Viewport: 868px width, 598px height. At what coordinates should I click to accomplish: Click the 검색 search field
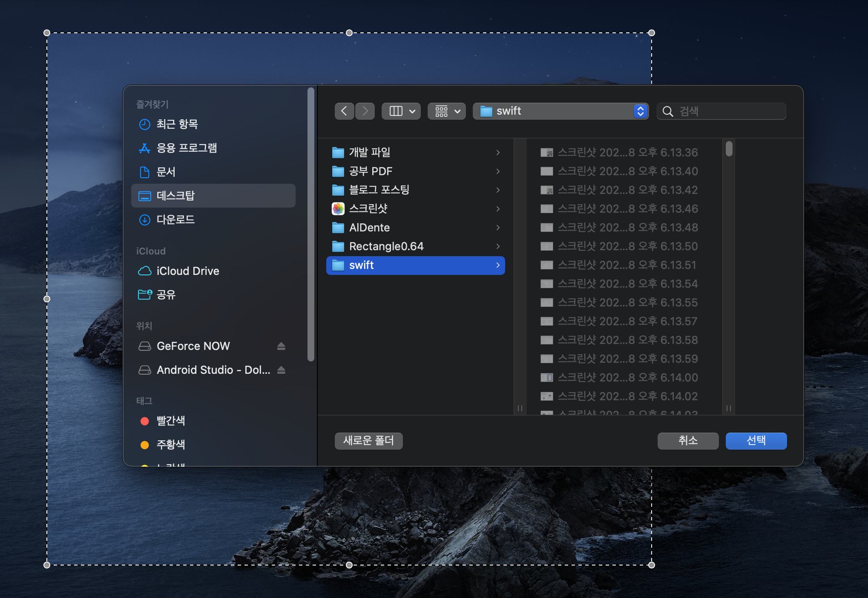[728, 111]
